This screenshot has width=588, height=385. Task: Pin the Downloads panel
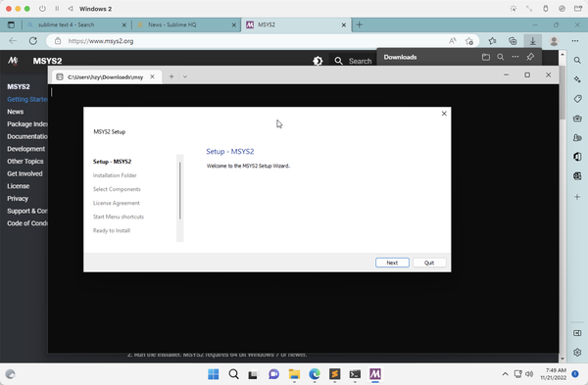pyautogui.click(x=530, y=57)
